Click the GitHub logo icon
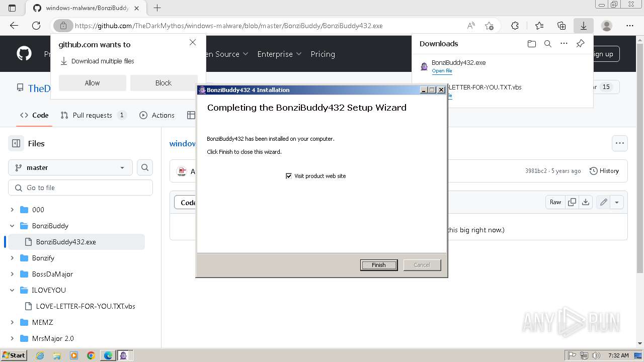644x362 pixels. [24, 53]
